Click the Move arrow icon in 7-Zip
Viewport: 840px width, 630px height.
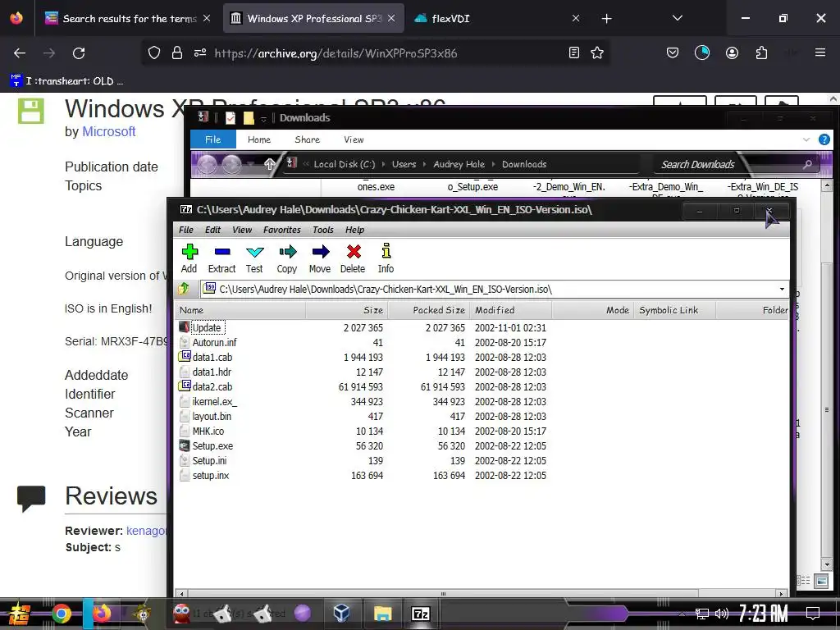[x=321, y=258]
